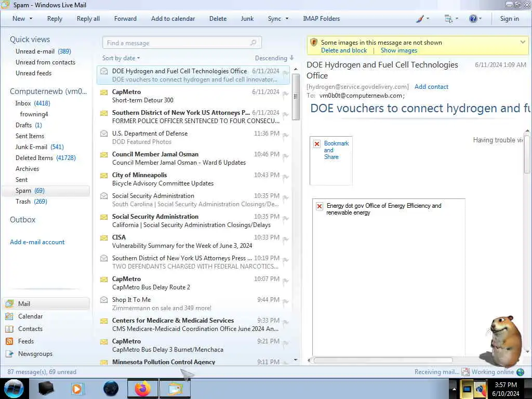This screenshot has height=399, width=532.
Task: Click the broken image icon for Energy dot gov
Action: 320,206
